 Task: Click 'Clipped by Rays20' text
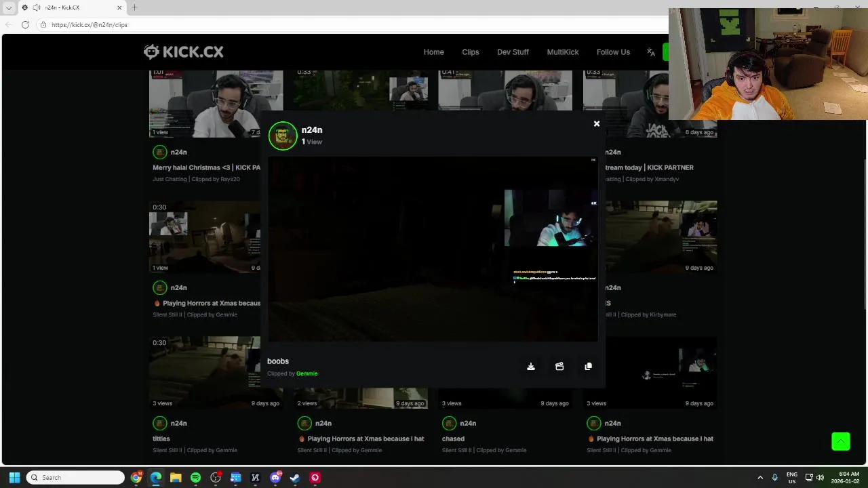pyautogui.click(x=216, y=179)
